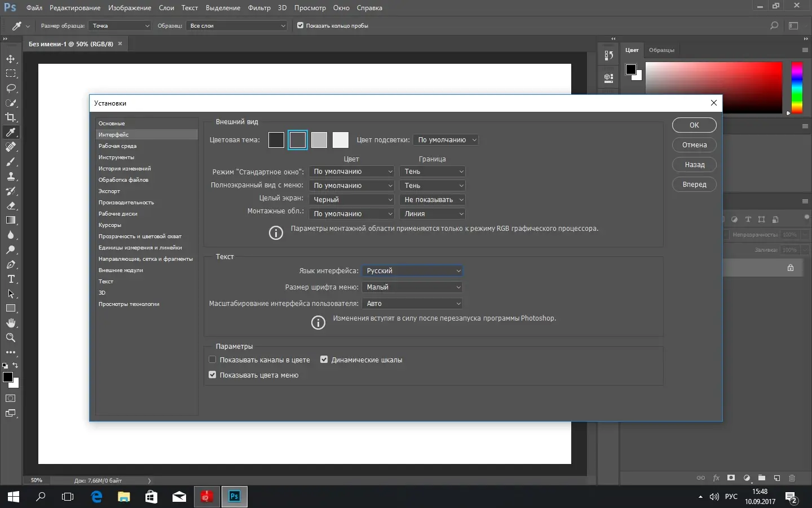Select the Eraser tool
Image resolution: width=812 pixels, height=508 pixels.
click(11, 205)
